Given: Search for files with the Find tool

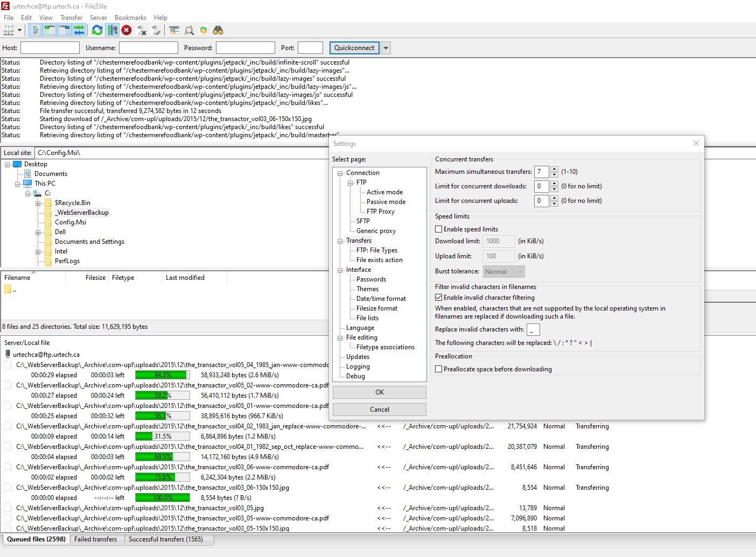Looking at the screenshot, I should point(218,30).
